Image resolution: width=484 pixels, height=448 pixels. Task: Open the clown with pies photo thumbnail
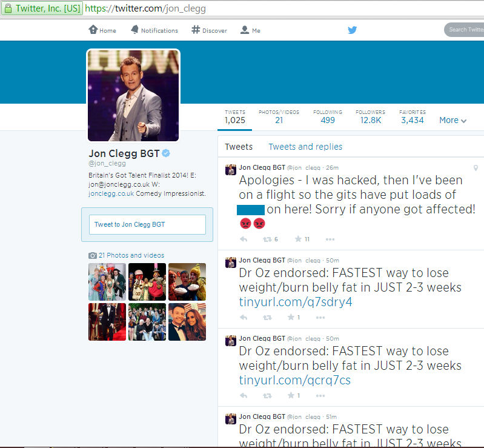coord(187,282)
